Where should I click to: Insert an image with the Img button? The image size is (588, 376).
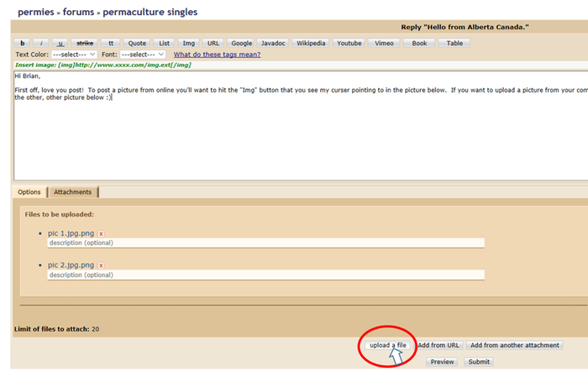(189, 43)
